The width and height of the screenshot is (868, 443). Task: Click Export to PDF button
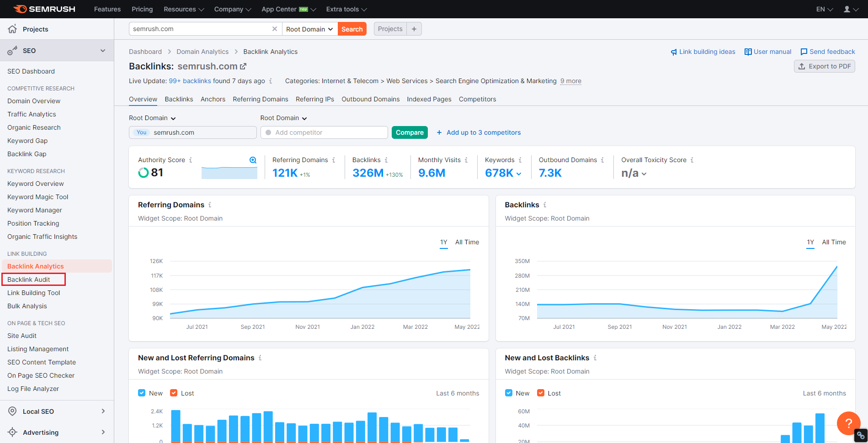tap(825, 66)
